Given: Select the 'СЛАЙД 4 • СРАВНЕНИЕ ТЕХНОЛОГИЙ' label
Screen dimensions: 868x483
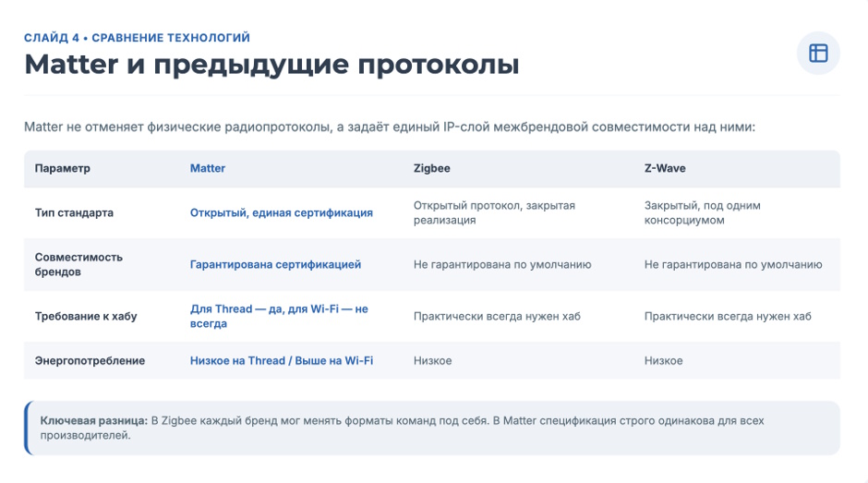Looking at the screenshot, I should [137, 38].
